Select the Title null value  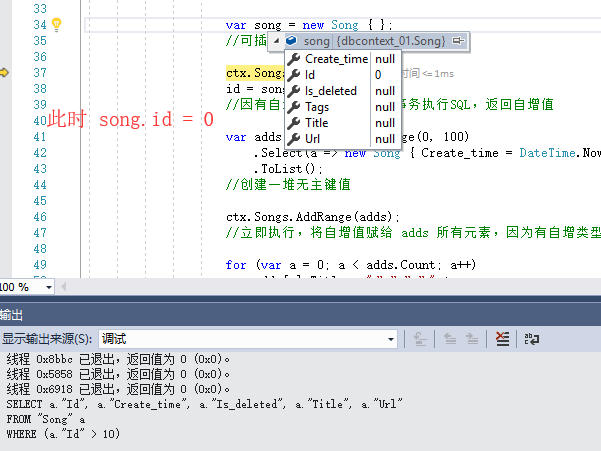[385, 123]
